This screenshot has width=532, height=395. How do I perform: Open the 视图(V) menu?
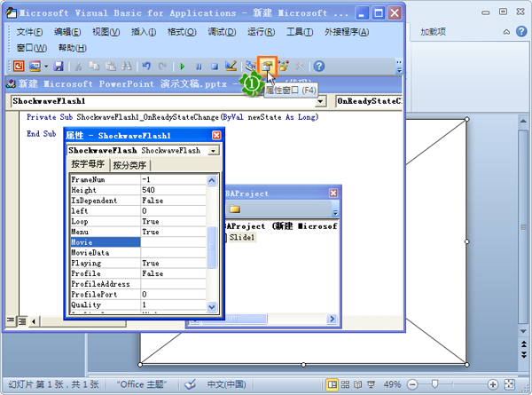click(106, 32)
